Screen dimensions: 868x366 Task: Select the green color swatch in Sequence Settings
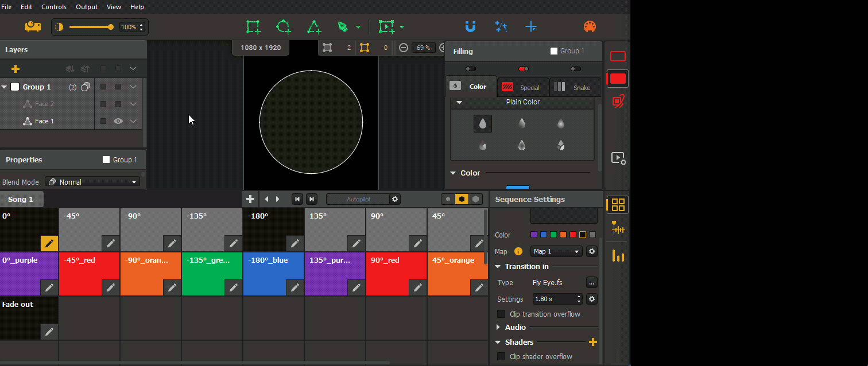click(x=554, y=235)
